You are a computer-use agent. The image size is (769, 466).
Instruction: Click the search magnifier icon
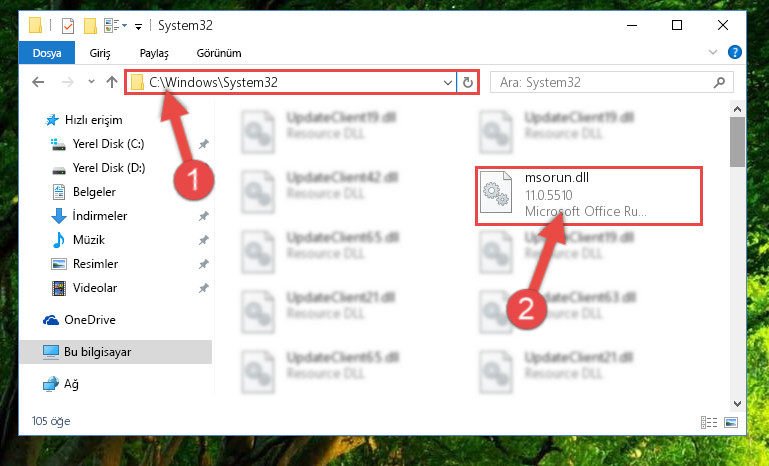pos(719,82)
